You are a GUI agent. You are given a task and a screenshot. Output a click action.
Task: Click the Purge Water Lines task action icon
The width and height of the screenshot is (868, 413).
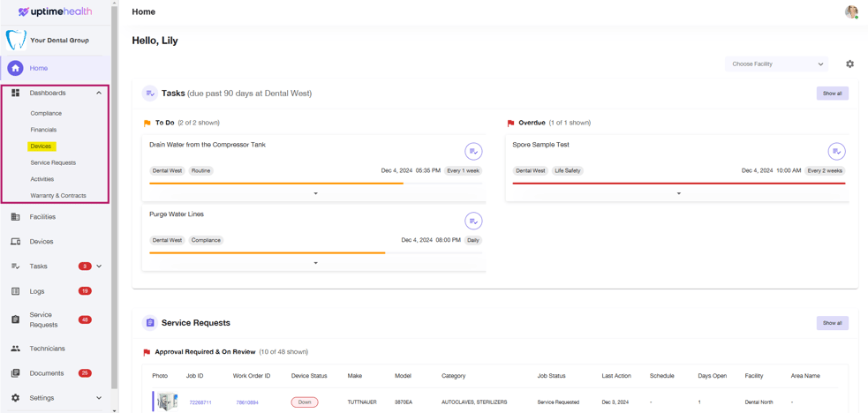(473, 222)
